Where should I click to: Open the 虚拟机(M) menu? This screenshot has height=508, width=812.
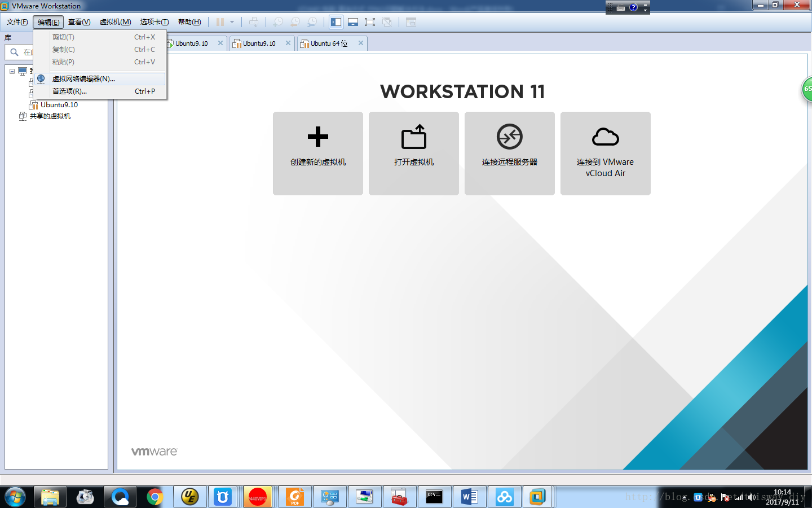point(115,22)
